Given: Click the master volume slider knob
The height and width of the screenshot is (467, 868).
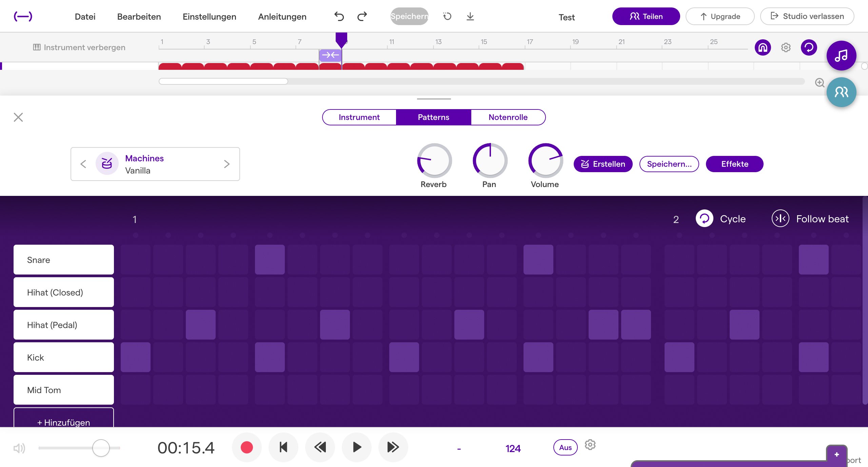Looking at the screenshot, I should (101, 448).
